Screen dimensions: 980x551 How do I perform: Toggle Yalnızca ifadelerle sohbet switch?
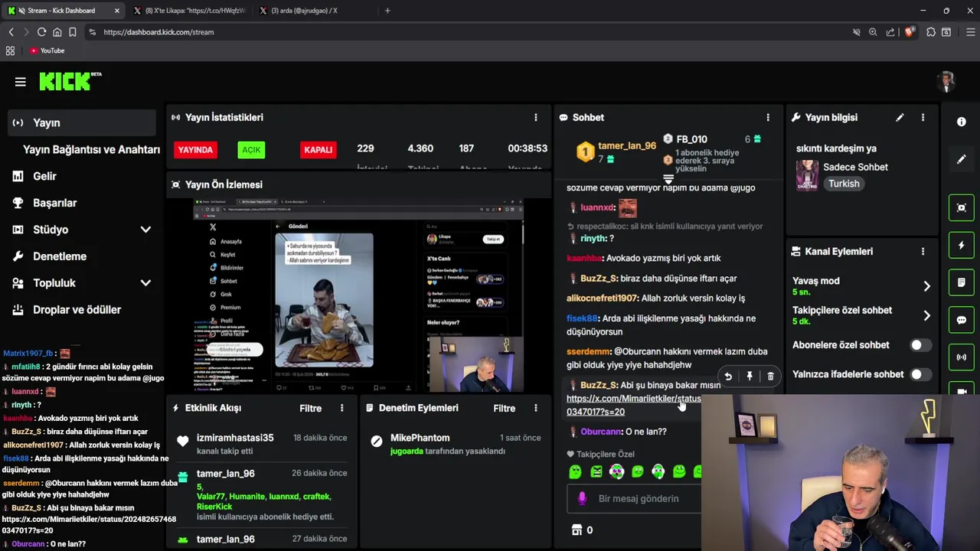920,374
